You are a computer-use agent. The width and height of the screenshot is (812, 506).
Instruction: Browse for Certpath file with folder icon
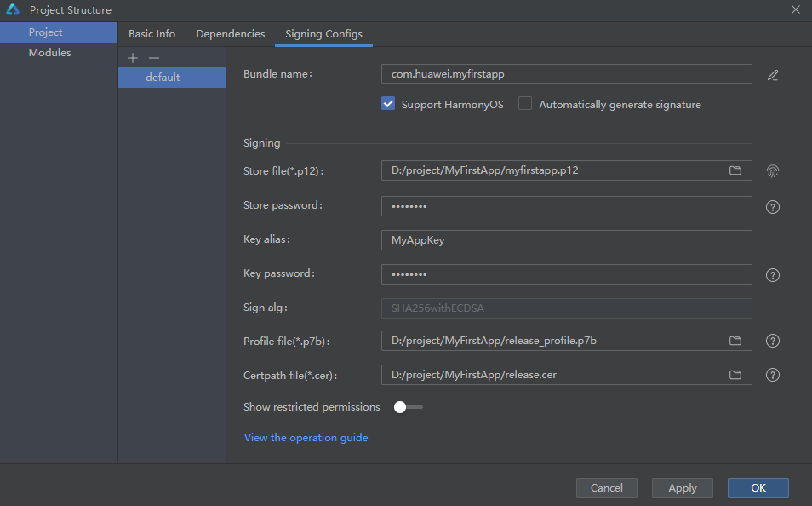coord(735,375)
